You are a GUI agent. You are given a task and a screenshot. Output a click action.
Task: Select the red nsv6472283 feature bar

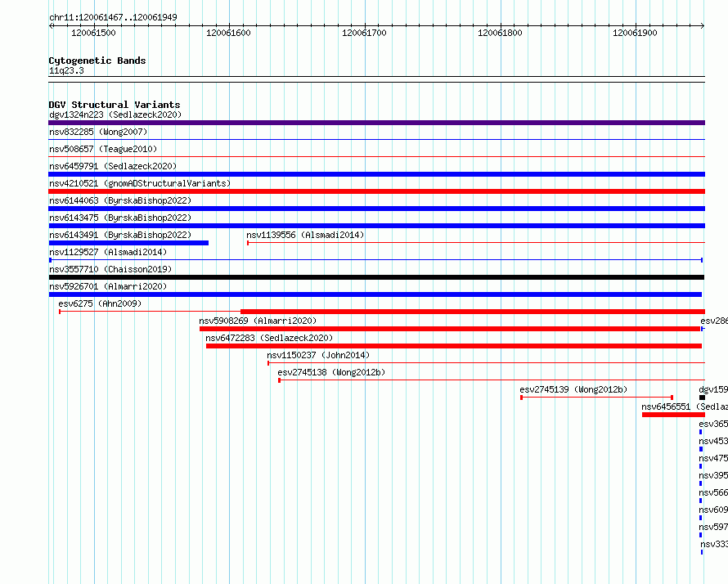[454, 346]
